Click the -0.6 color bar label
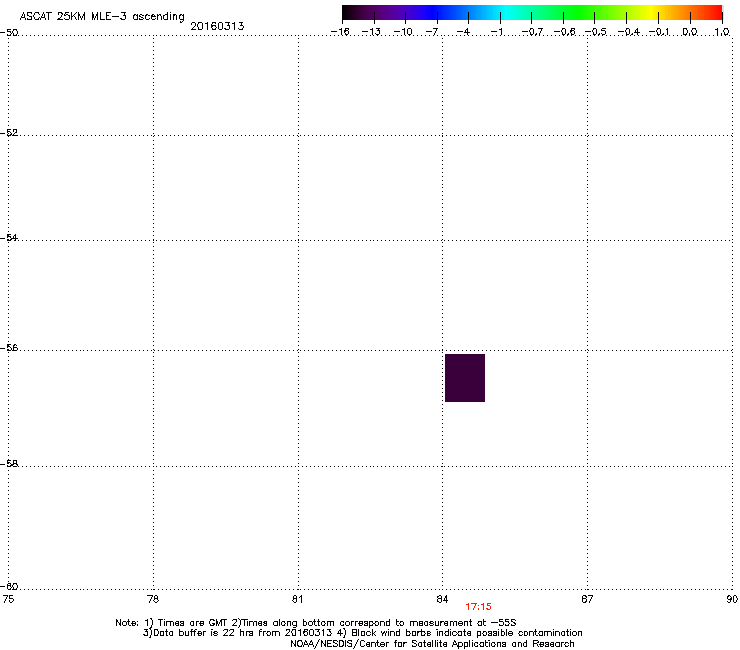 [x=564, y=32]
